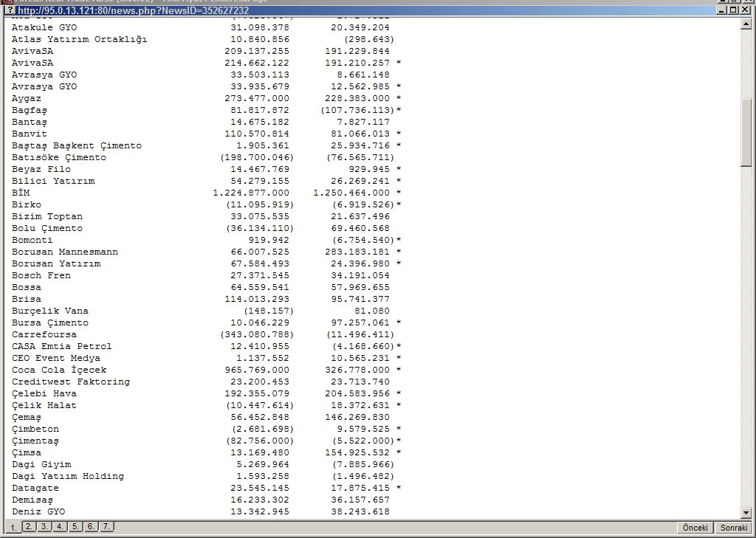Click Bolu Çimento name
756x538 pixels.
(47, 229)
